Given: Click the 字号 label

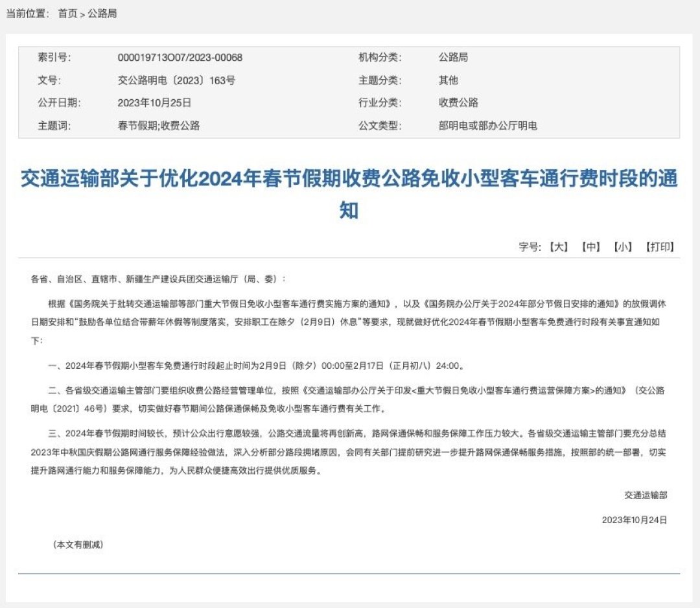Looking at the screenshot, I should tap(530, 246).
